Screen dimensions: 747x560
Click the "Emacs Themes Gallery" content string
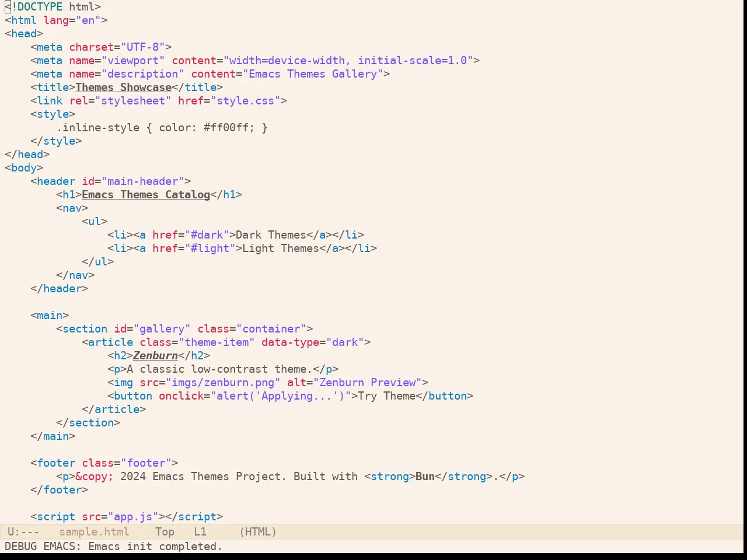313,74
